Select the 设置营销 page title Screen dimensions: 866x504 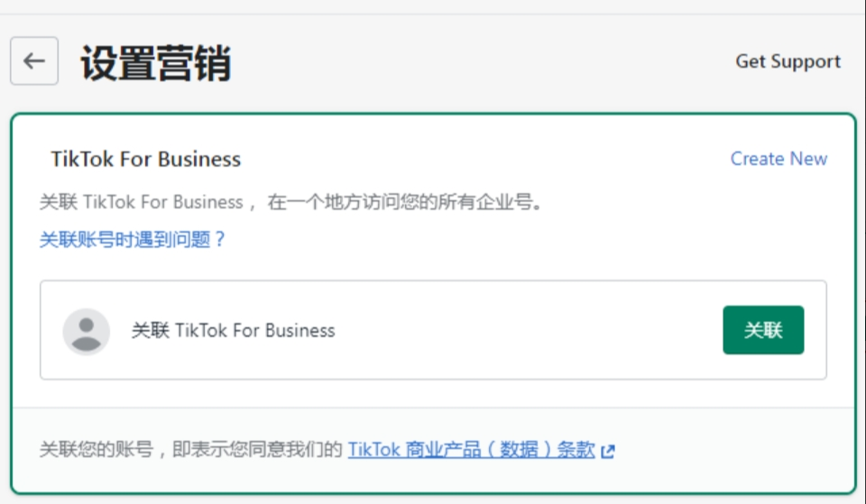click(x=156, y=63)
